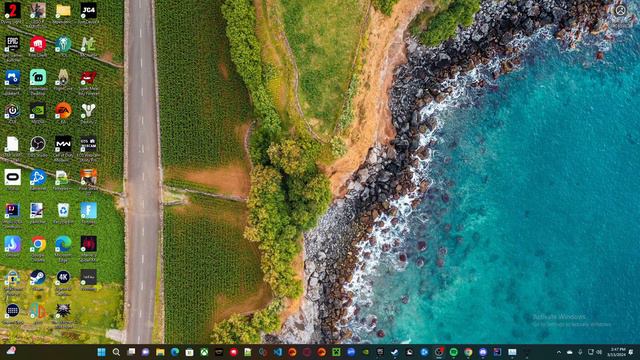640x360 pixels.
Task: Open the Minecraft creeper icon in the taskbar
Action: tap(336, 352)
